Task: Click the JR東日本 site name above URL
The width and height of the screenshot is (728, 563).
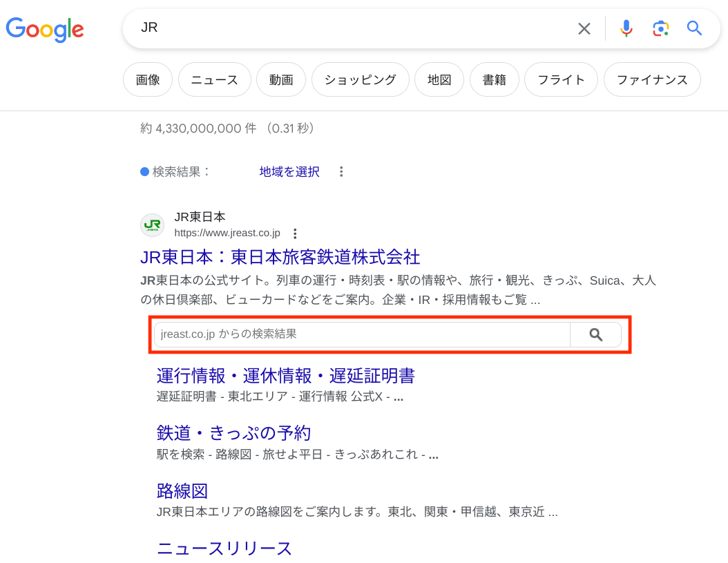Action: tap(200, 217)
